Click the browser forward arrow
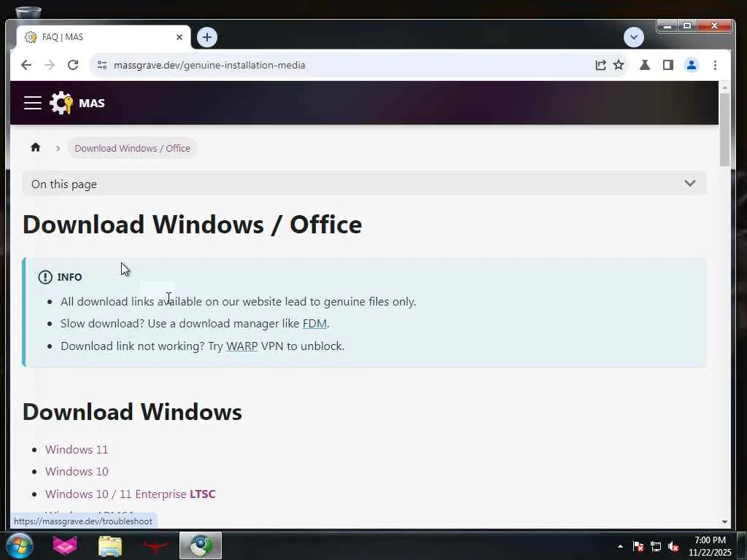Screen dimensions: 747x560 tap(50, 65)
